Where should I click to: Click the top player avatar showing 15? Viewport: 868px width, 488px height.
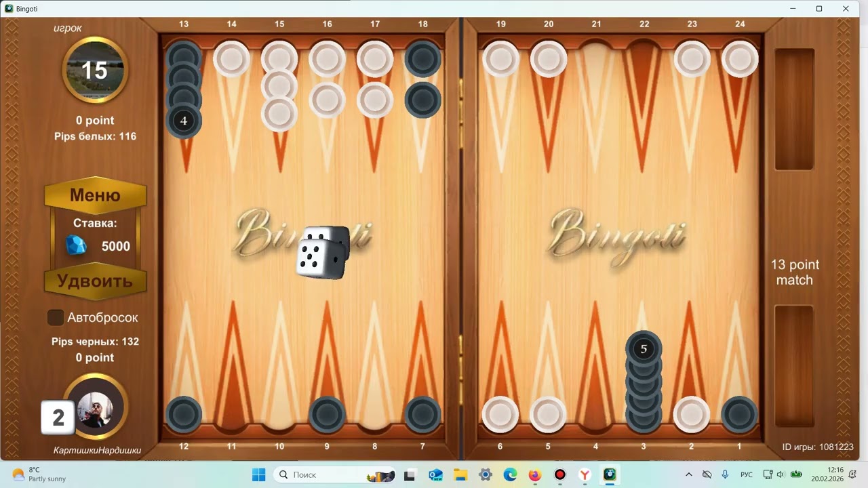(x=94, y=70)
